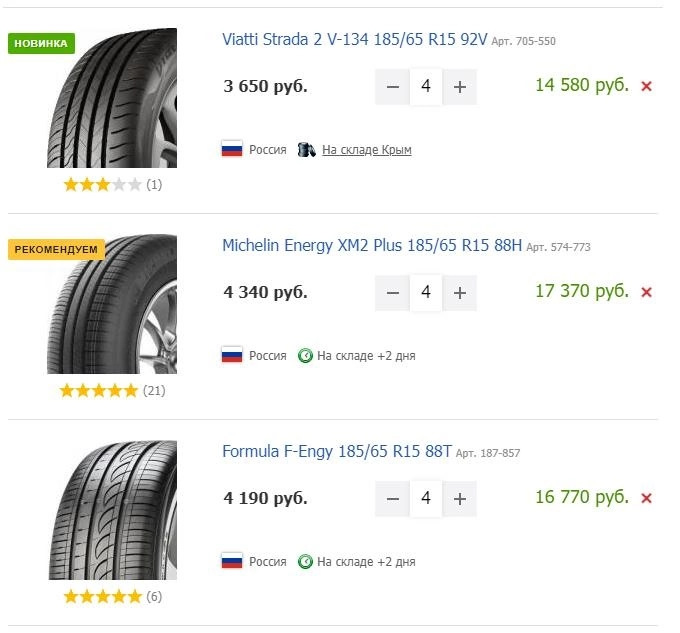Decrease Michelin Energy XM2 quantity with minus
The width and height of the screenshot is (680, 633).
coord(392,293)
